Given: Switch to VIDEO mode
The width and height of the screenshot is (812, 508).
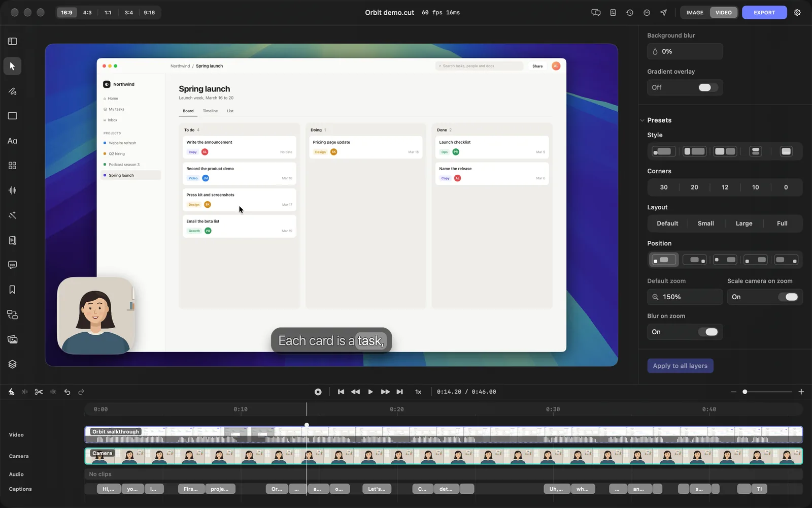Looking at the screenshot, I should tap(724, 13).
